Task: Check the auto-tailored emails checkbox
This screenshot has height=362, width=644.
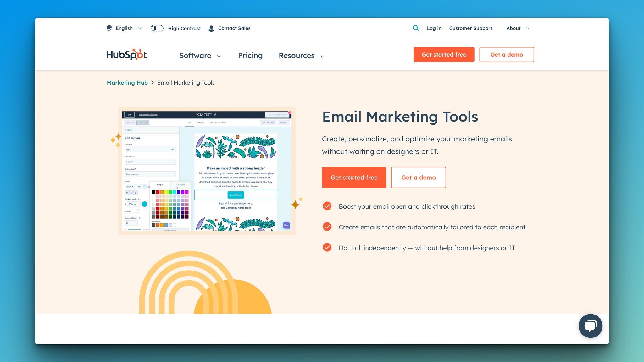Action: click(x=327, y=227)
